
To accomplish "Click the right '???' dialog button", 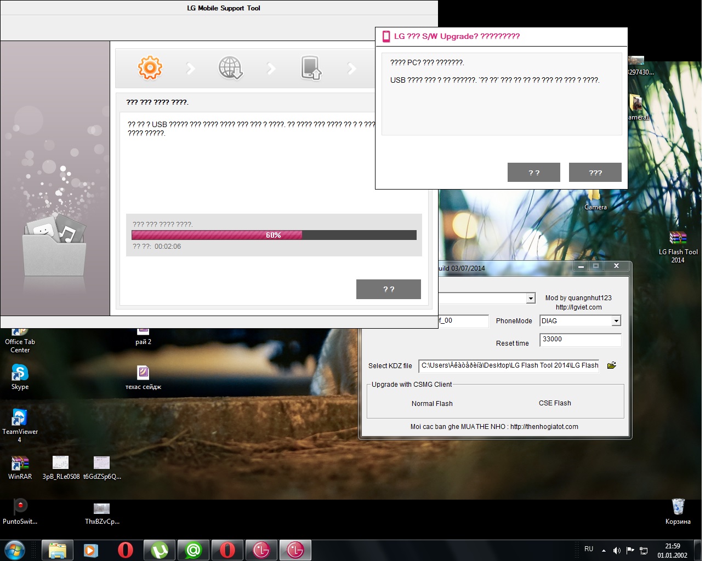I will click(595, 173).
